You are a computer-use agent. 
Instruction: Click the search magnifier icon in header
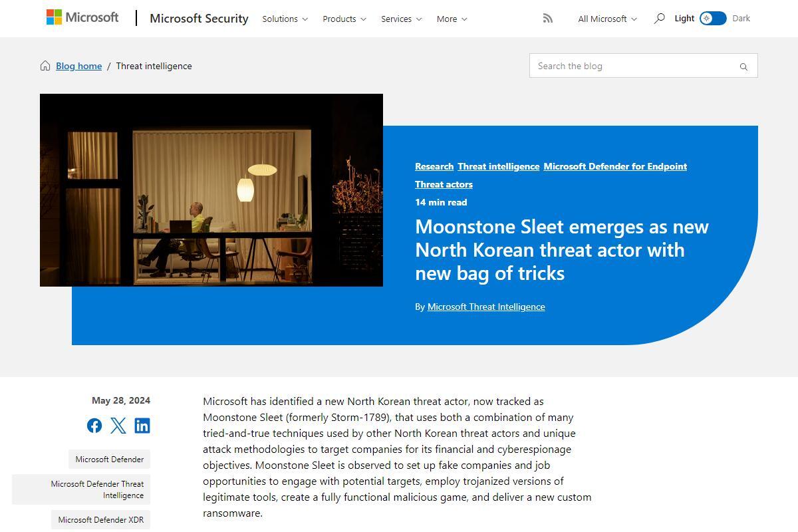659,19
